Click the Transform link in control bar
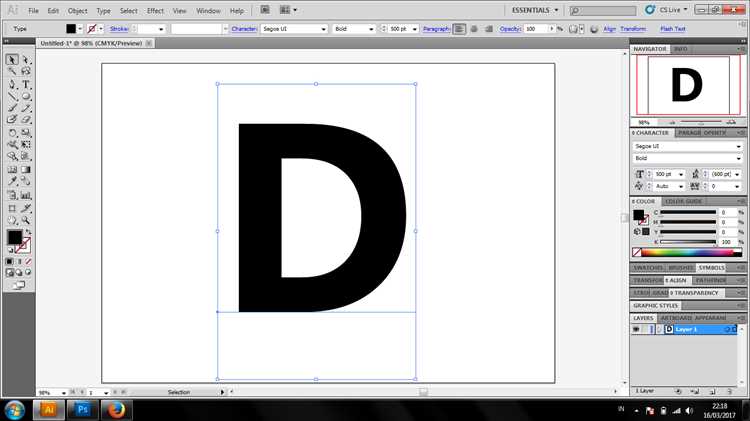 (633, 29)
